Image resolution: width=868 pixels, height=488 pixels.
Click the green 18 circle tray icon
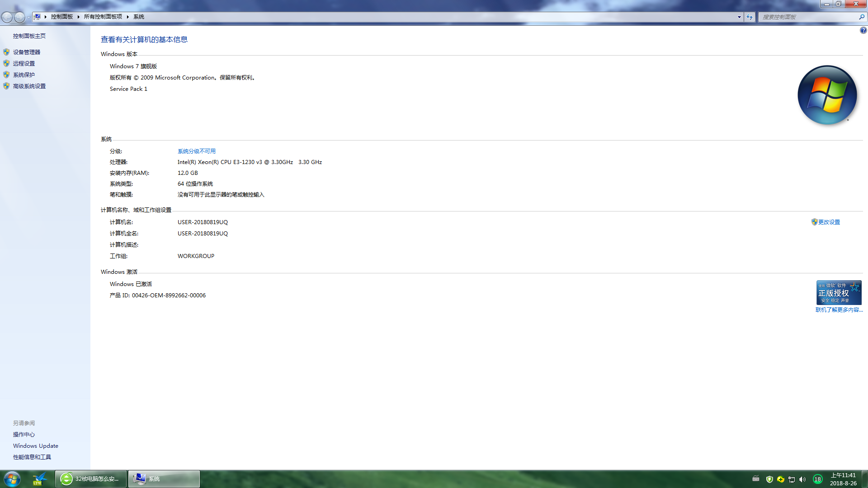[x=817, y=479]
